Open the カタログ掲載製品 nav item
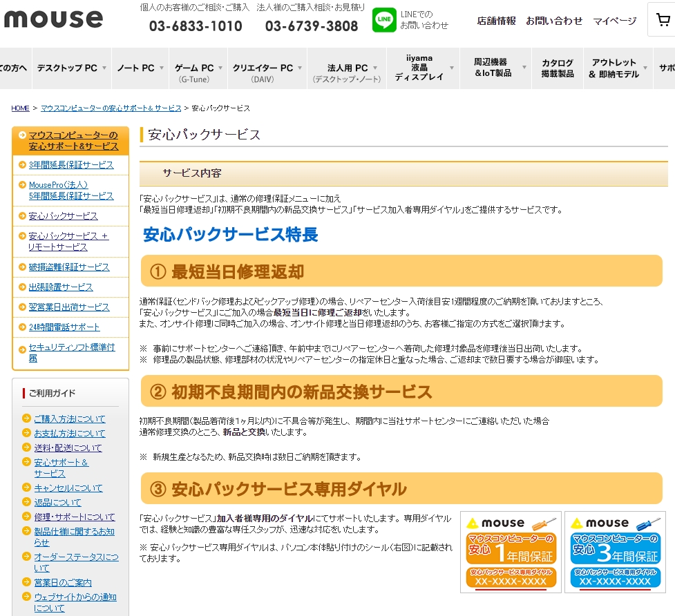Viewport: 675px width, 616px height. pyautogui.click(x=558, y=68)
